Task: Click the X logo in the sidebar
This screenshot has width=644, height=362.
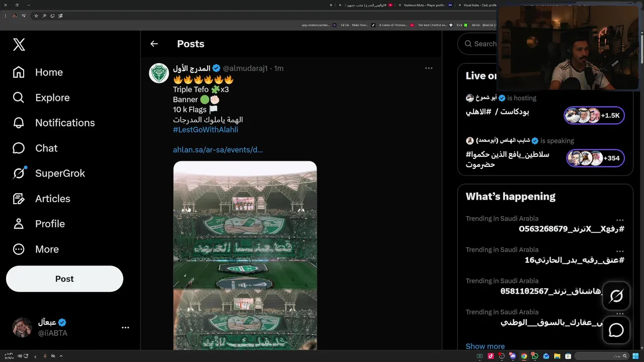Action: (x=19, y=44)
